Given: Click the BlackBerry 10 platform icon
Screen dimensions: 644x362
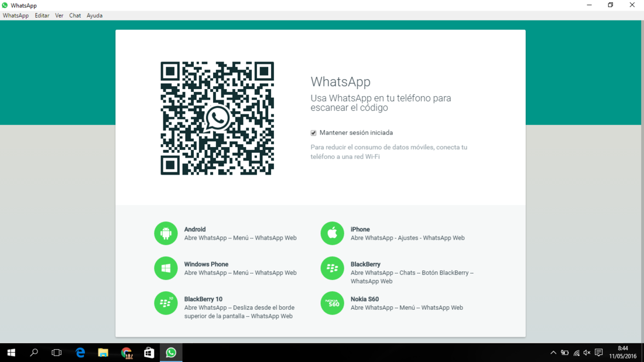Looking at the screenshot, I should point(166,303).
